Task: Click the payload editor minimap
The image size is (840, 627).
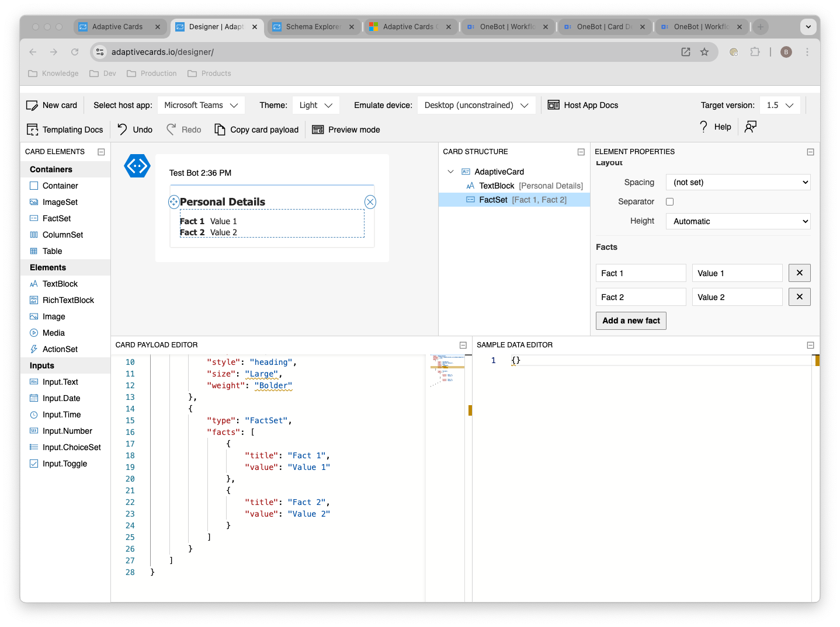Action: point(447,370)
